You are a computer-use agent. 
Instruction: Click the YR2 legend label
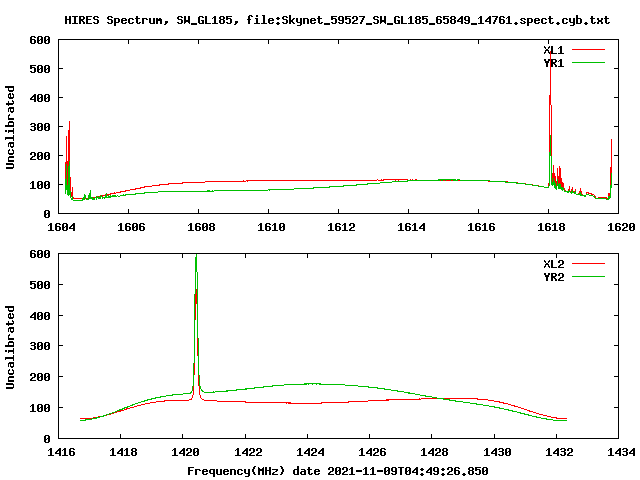pos(553,277)
